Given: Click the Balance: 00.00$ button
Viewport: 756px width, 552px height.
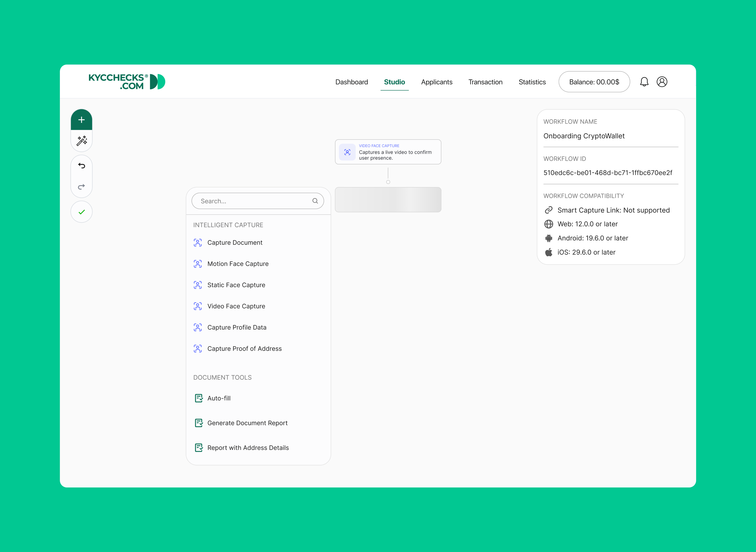Looking at the screenshot, I should pyautogui.click(x=594, y=82).
